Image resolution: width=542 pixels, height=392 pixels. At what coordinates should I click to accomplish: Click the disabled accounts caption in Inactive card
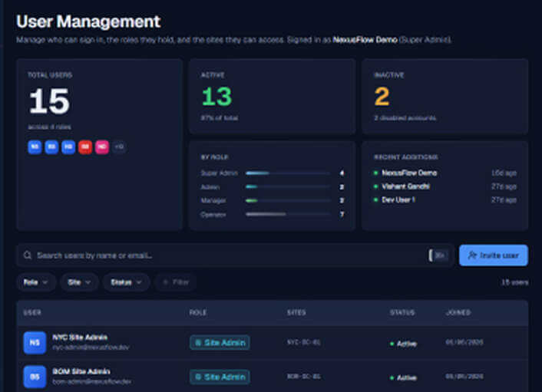(405, 118)
